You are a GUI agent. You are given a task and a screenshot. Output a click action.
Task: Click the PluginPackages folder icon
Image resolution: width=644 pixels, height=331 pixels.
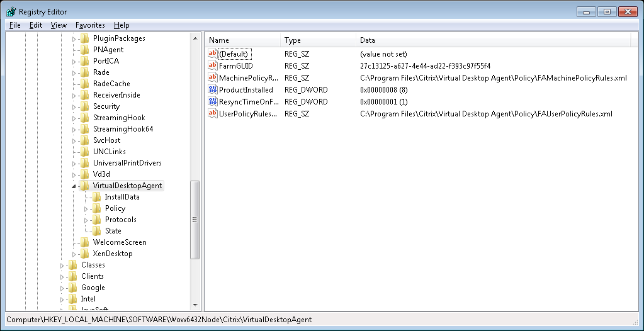point(84,38)
